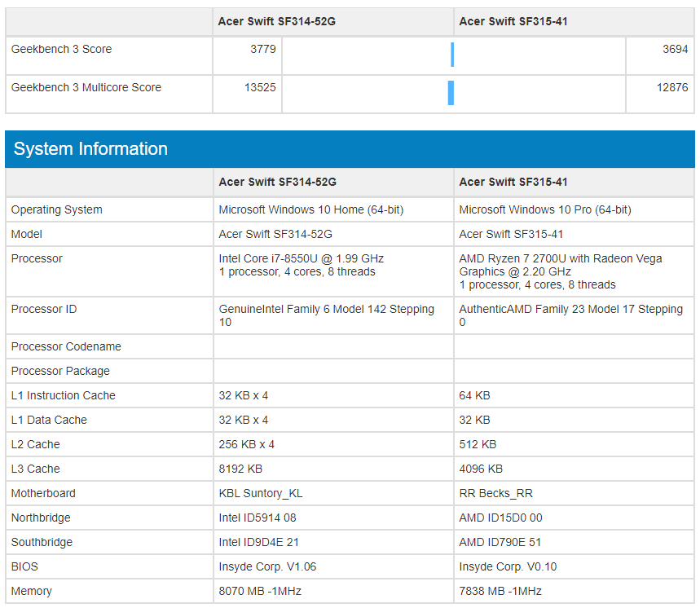Select BIOS Insyde Corp. V0.10 cell
The height and width of the screenshot is (608, 700).
(x=575, y=567)
